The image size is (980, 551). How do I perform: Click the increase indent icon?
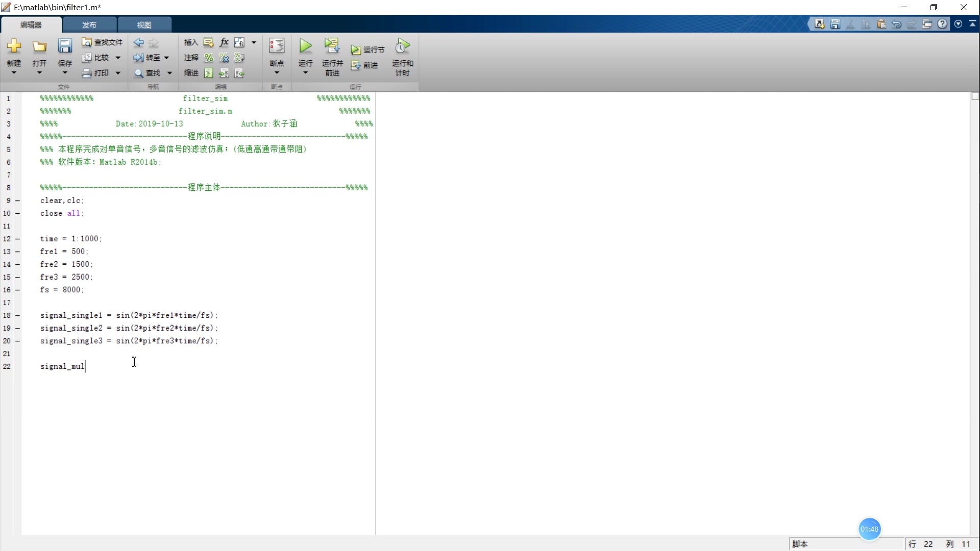224,73
